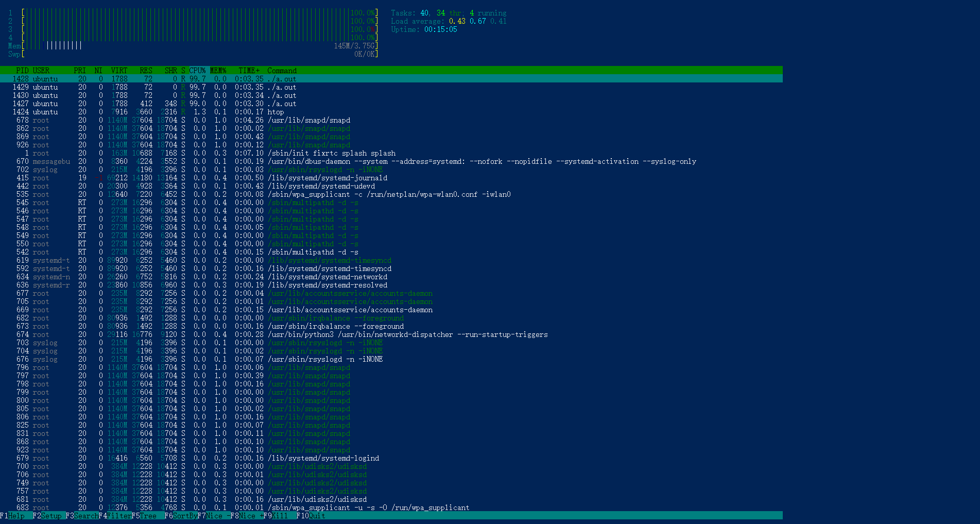
Task: Select the multipathd process with PID 542
Action: 391,252
